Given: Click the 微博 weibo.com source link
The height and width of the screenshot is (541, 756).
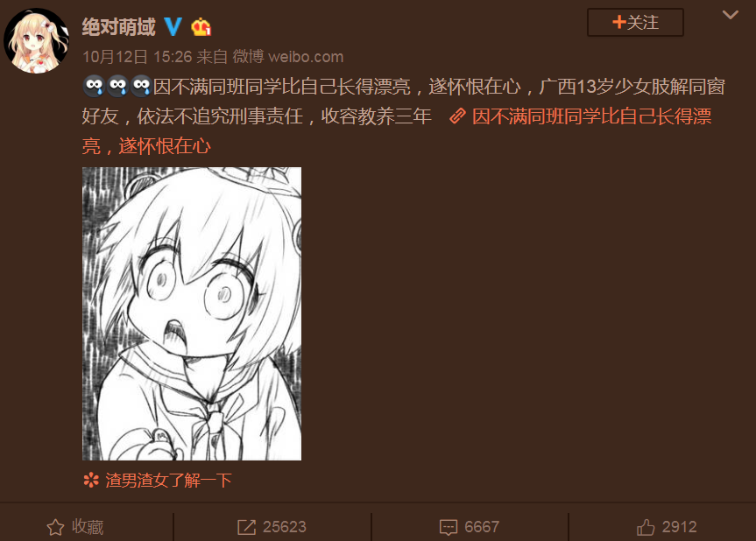Looking at the screenshot, I should (288, 57).
